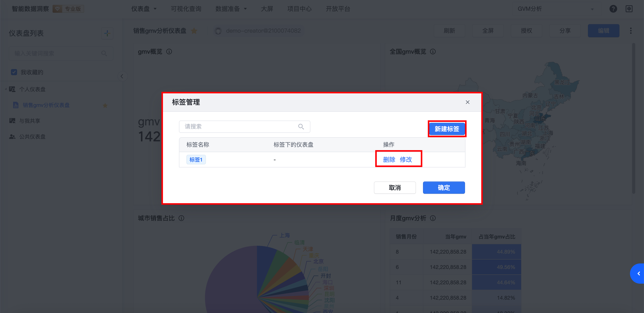The image size is (644, 313).
Task: Click the favorite star beside dashboard title
Action: pos(194,31)
